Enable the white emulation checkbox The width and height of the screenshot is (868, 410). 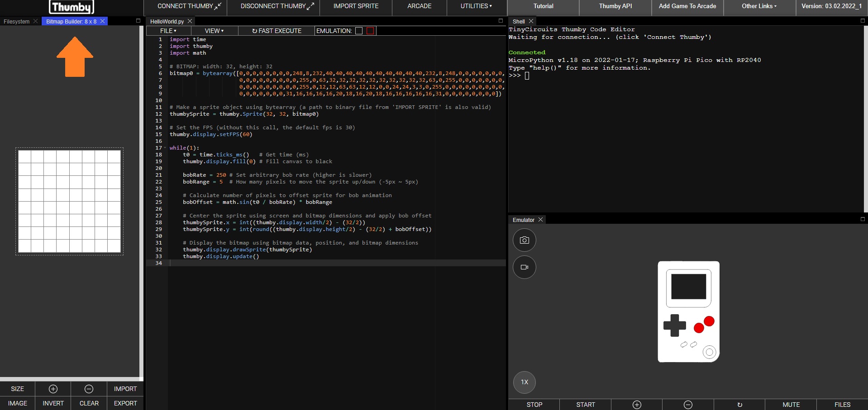tap(359, 31)
